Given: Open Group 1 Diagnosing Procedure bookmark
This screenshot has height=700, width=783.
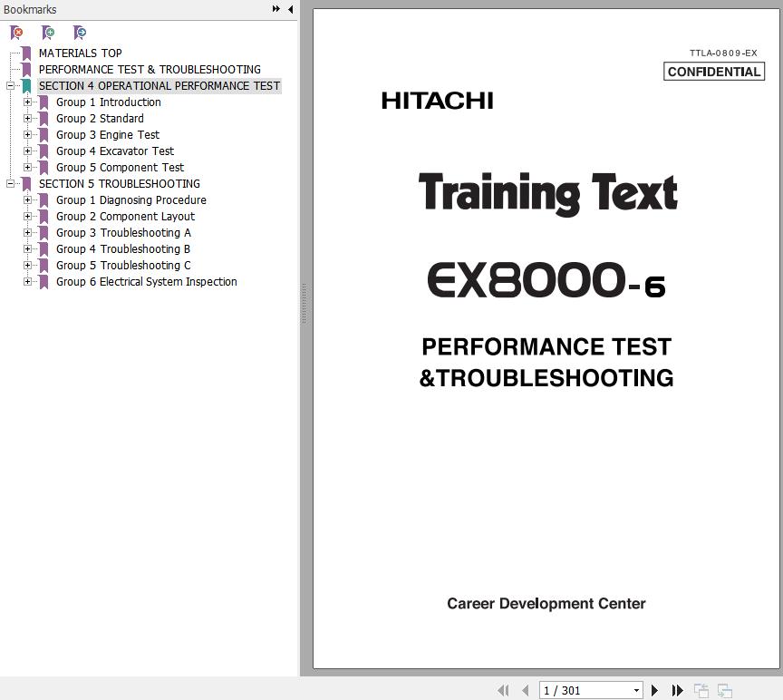Looking at the screenshot, I should pos(131,199).
